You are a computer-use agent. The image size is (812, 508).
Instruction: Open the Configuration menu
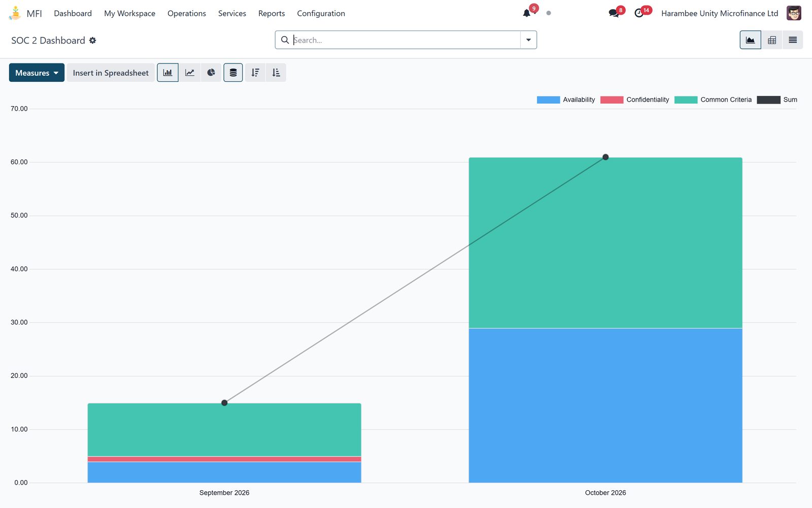pos(321,13)
